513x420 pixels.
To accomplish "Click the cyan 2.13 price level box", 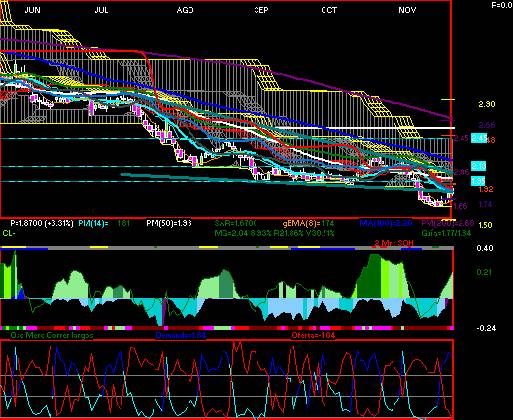I will click(479, 166).
